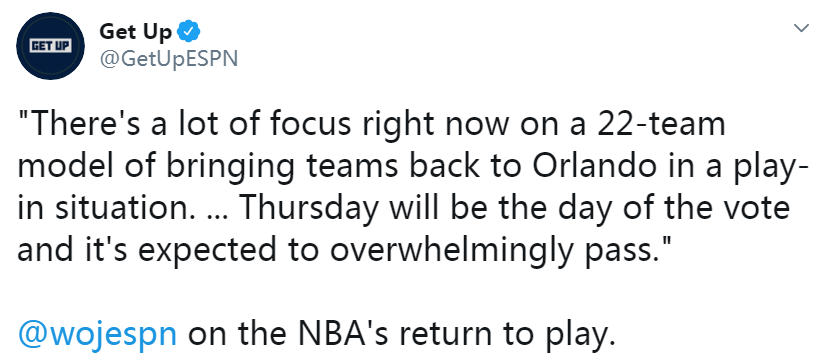
Task: Open the Get Up profile avatar
Action: pos(50,46)
